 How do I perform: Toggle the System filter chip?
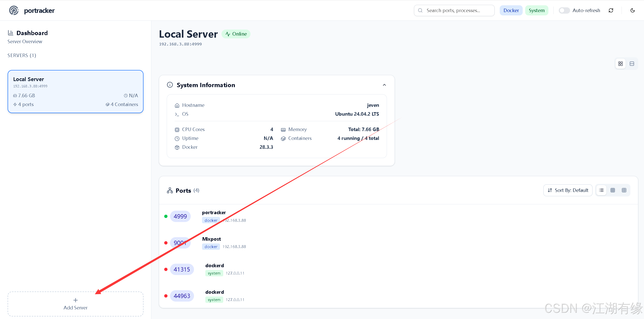point(537,10)
